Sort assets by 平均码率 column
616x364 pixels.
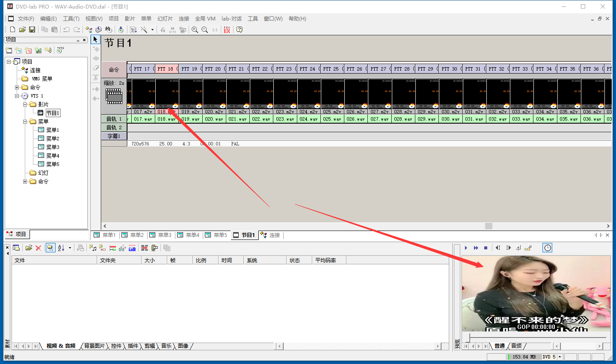[329, 260]
